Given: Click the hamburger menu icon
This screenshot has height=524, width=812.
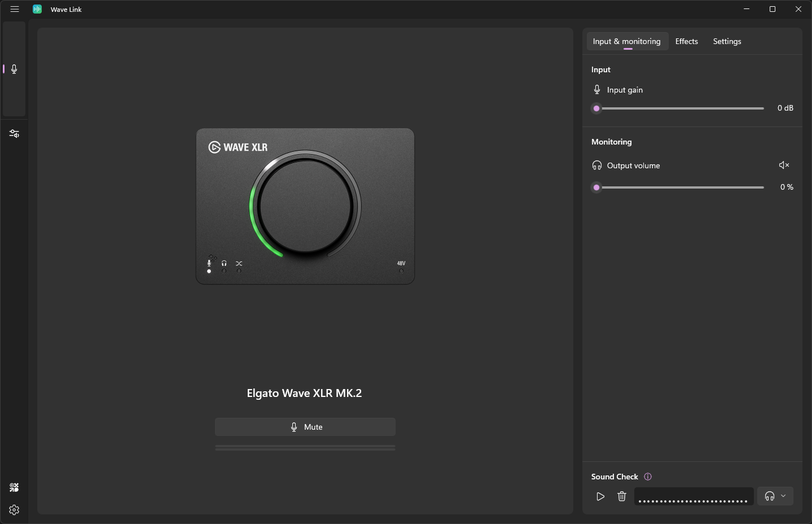Looking at the screenshot, I should tap(15, 9).
